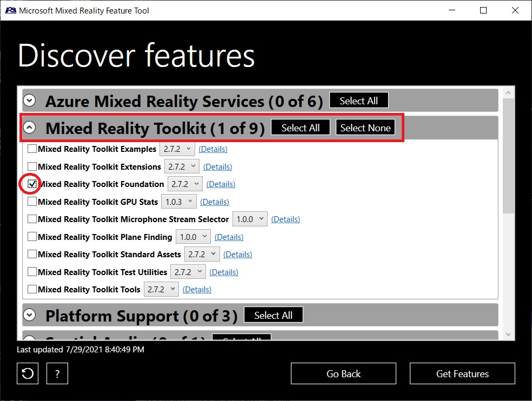
Task: Check Mixed Reality Toolkit Plane Finding box
Action: 32,237
